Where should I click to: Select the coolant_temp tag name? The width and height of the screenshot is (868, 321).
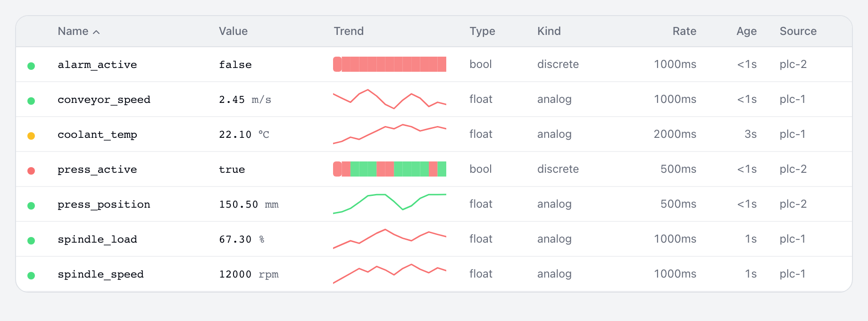pyautogui.click(x=97, y=135)
